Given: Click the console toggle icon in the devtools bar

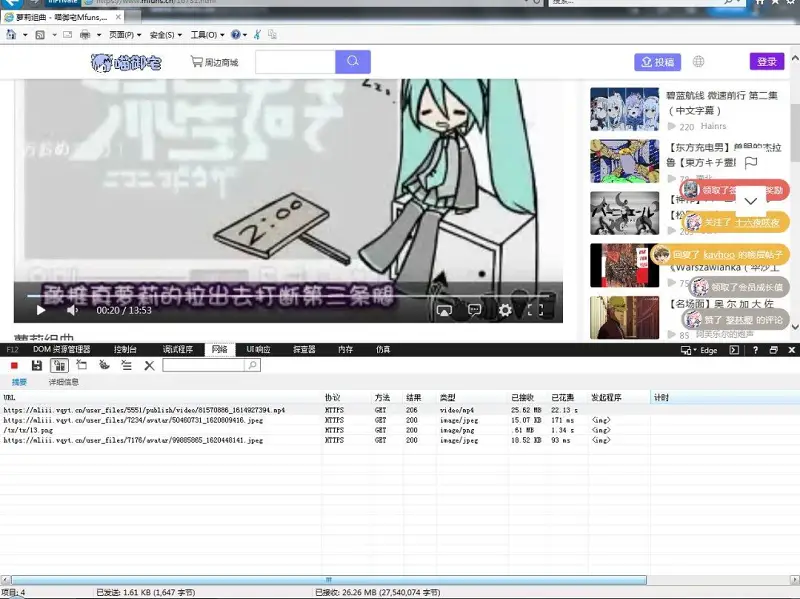Looking at the screenshot, I should pyautogui.click(x=734, y=350).
